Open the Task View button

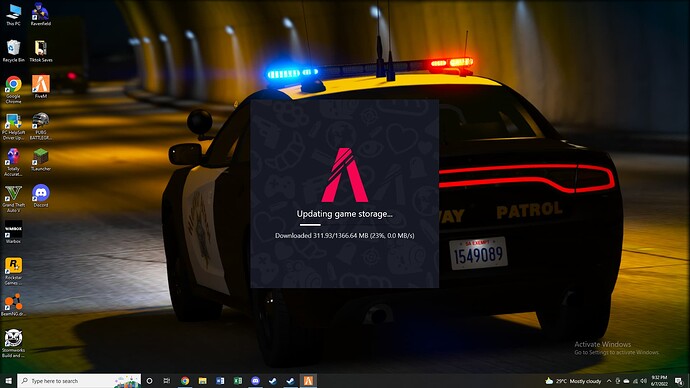(x=167, y=381)
